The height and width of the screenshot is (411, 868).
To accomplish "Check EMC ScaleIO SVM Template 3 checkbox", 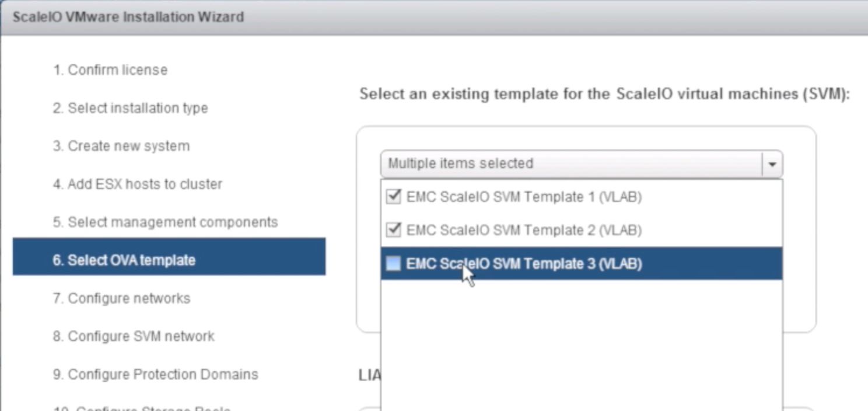I will click(394, 264).
